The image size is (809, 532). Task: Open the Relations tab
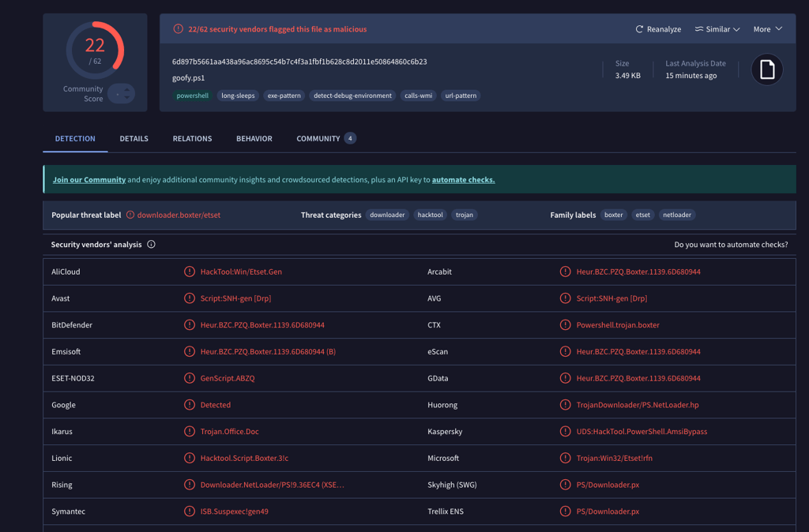193,139
